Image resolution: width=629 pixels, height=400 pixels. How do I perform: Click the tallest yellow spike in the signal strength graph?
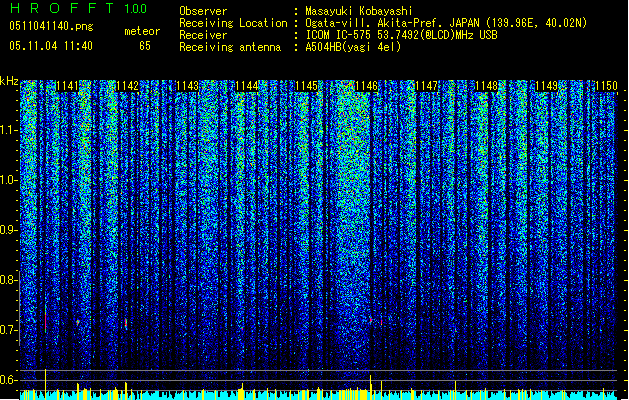click(45, 384)
